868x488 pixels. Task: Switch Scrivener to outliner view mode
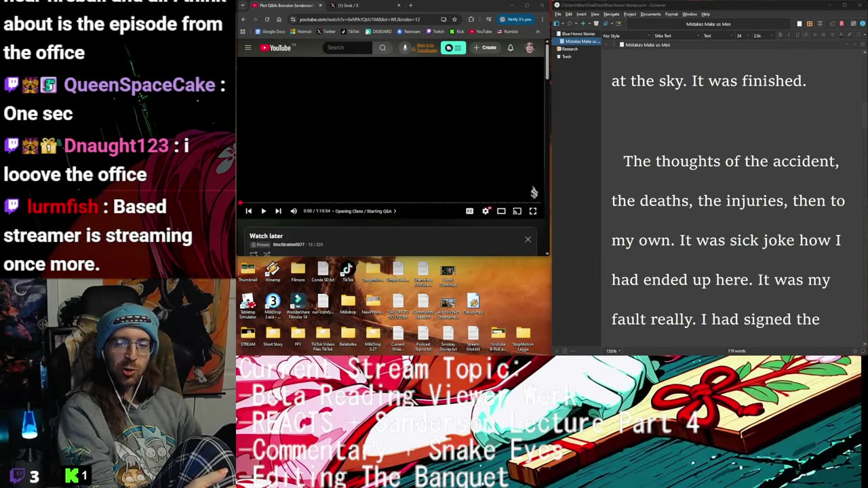pyautogui.click(x=819, y=24)
